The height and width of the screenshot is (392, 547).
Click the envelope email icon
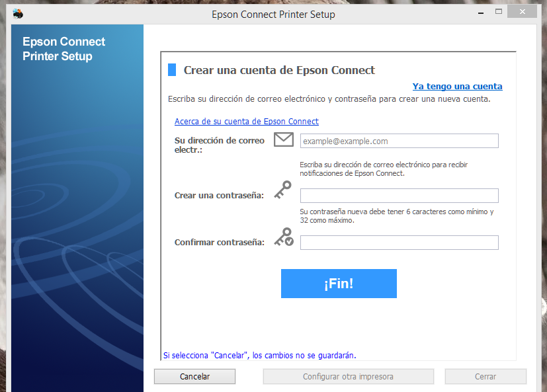pyautogui.click(x=284, y=139)
